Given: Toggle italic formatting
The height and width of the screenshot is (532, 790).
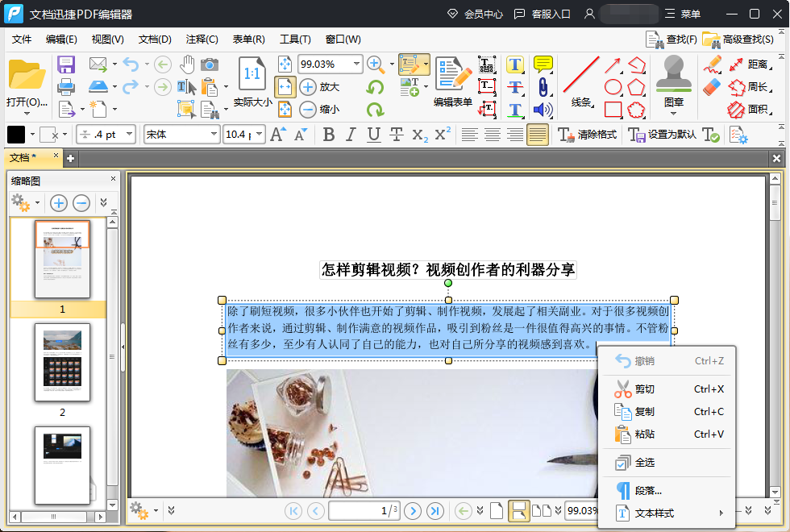Looking at the screenshot, I should click(x=351, y=135).
